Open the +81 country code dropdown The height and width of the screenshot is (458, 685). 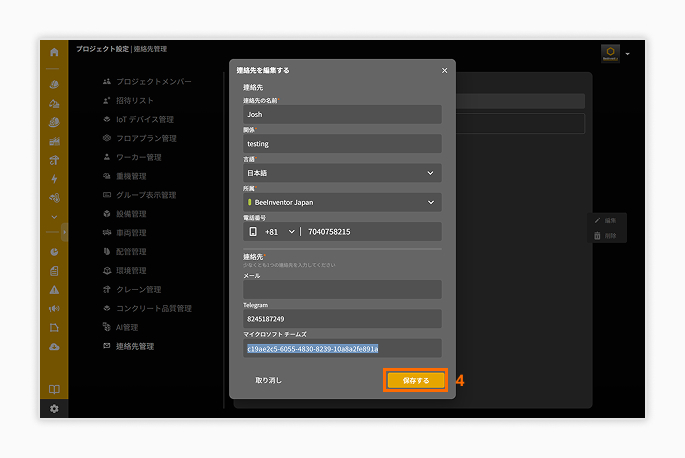[x=280, y=232]
